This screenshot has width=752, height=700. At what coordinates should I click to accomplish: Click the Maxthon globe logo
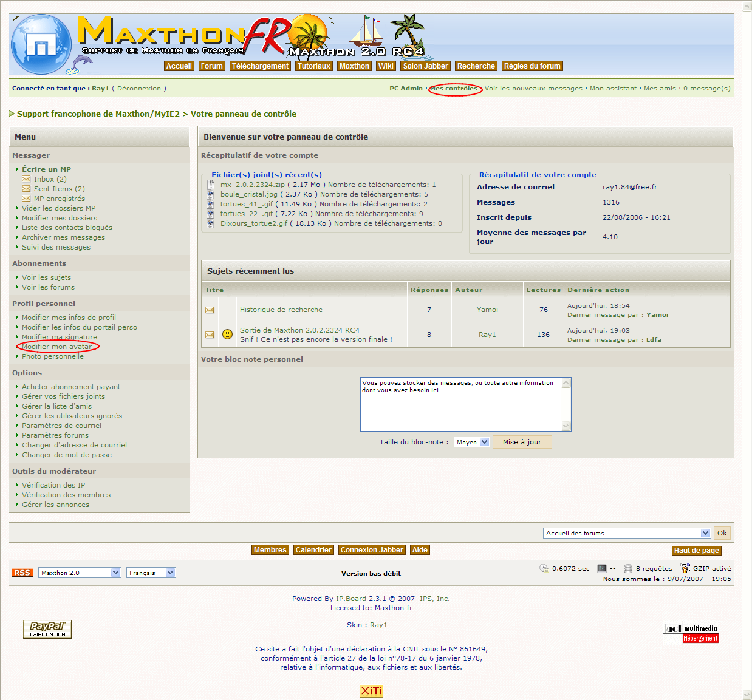[41, 46]
